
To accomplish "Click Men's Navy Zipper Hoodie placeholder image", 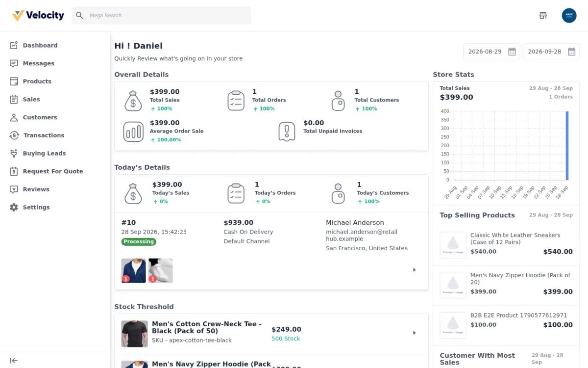I will (x=453, y=285).
